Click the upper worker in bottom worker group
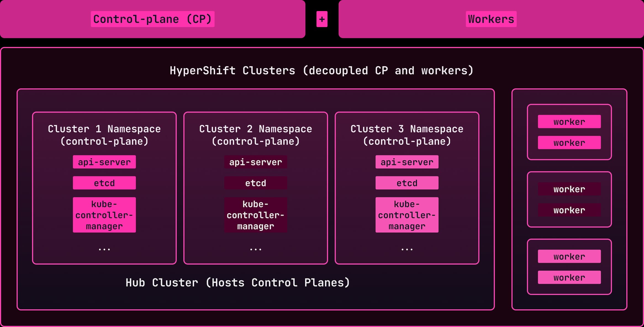Image resolution: width=644 pixels, height=327 pixels. click(x=569, y=256)
